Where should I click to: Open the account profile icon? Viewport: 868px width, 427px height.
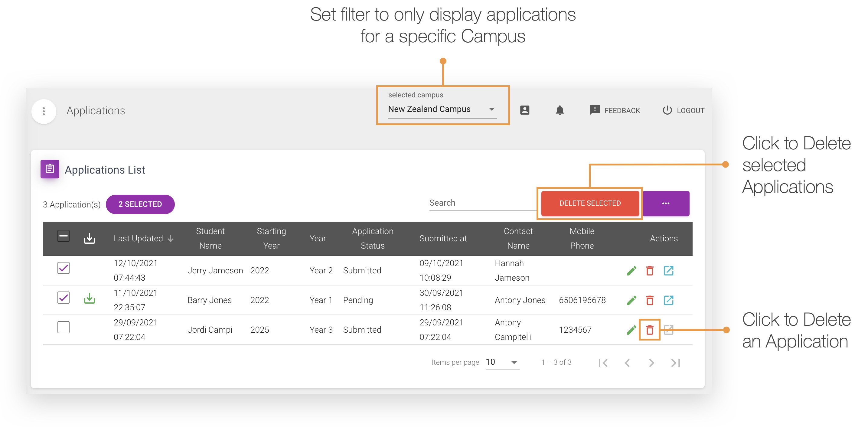(525, 110)
